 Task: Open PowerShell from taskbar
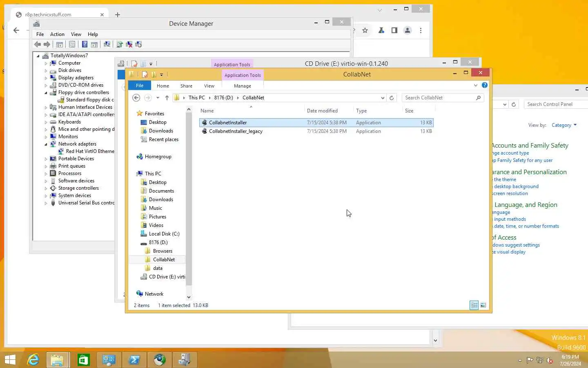134,360
